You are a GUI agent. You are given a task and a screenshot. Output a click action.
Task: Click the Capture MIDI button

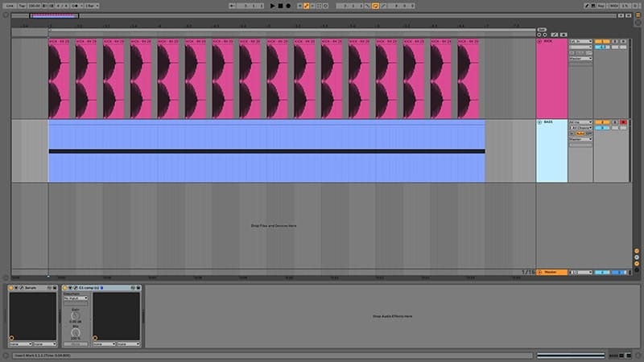coord(319,6)
